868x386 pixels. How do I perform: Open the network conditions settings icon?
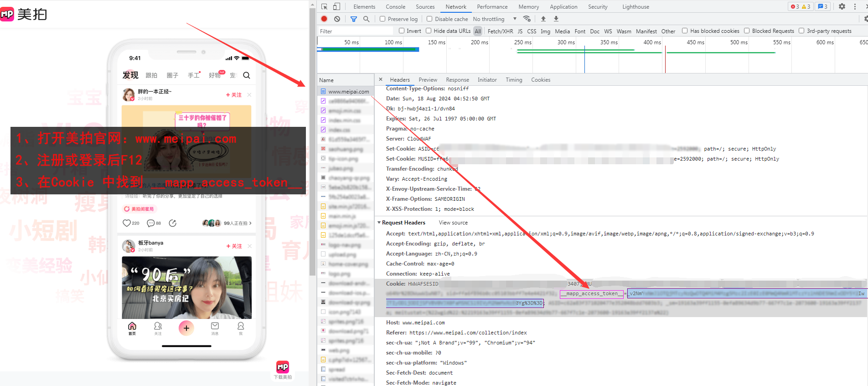pyautogui.click(x=527, y=19)
